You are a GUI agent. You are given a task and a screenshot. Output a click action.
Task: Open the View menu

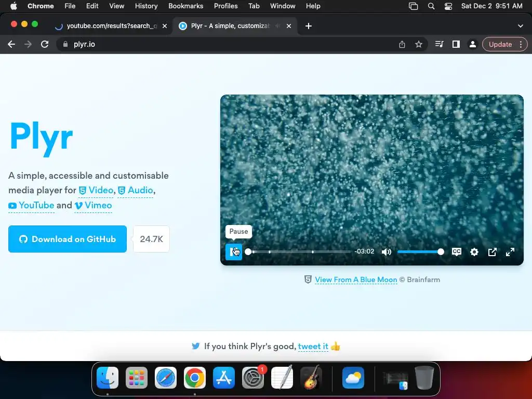[117, 6]
